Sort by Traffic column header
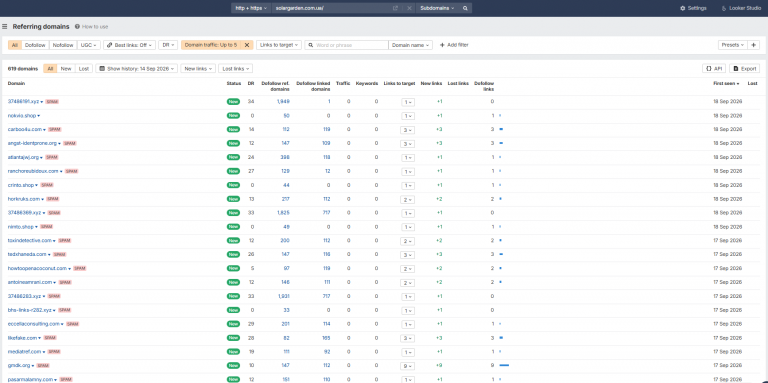 [x=343, y=83]
